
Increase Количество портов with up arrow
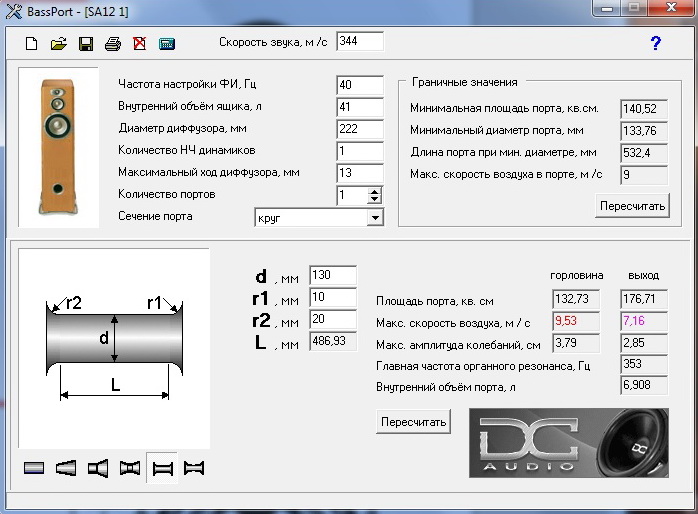click(x=375, y=191)
